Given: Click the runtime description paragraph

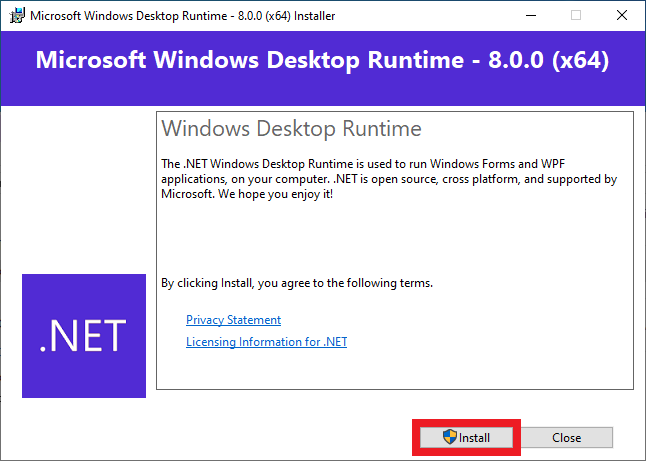Looking at the screenshot, I should 388,178.
